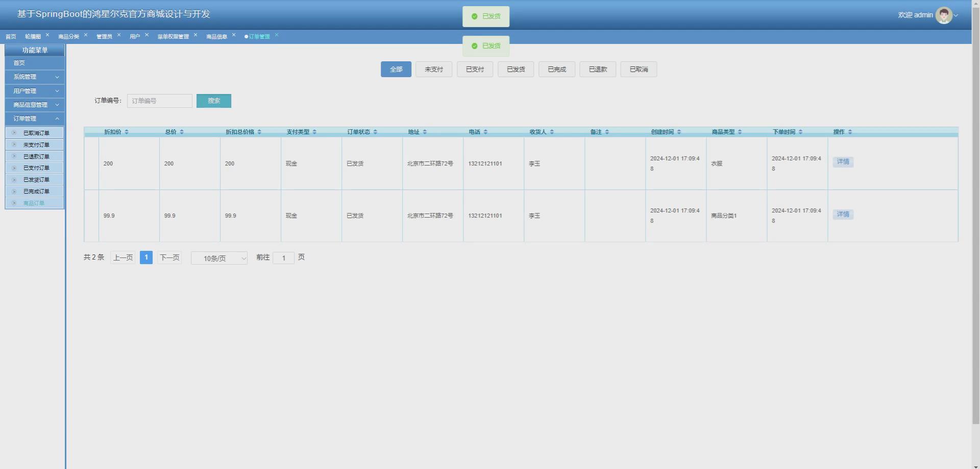Click arrow icon beside 已完成订单
Viewport: 980px width, 469px height.
(x=14, y=191)
